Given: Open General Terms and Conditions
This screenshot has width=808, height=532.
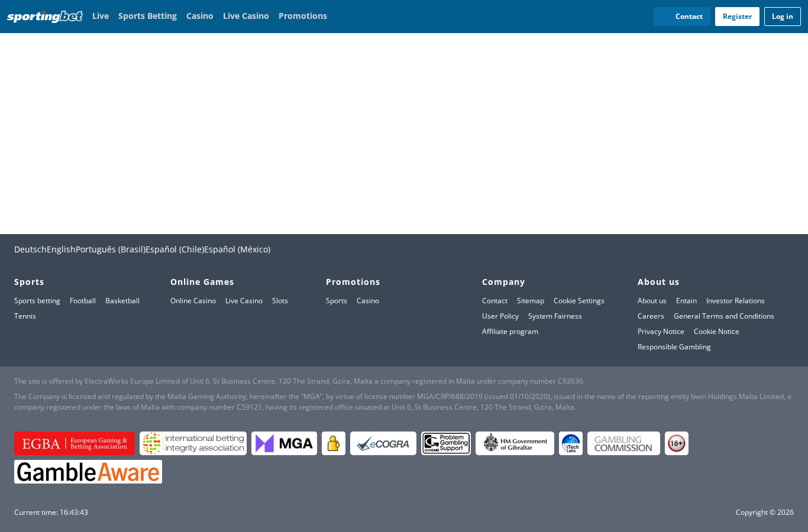Looking at the screenshot, I should point(724,316).
